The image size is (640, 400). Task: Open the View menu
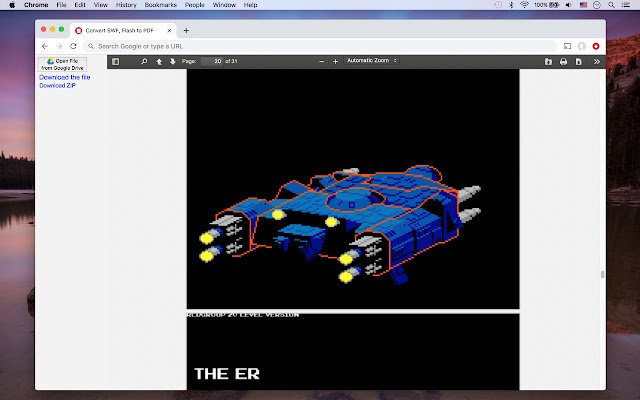pos(101,5)
